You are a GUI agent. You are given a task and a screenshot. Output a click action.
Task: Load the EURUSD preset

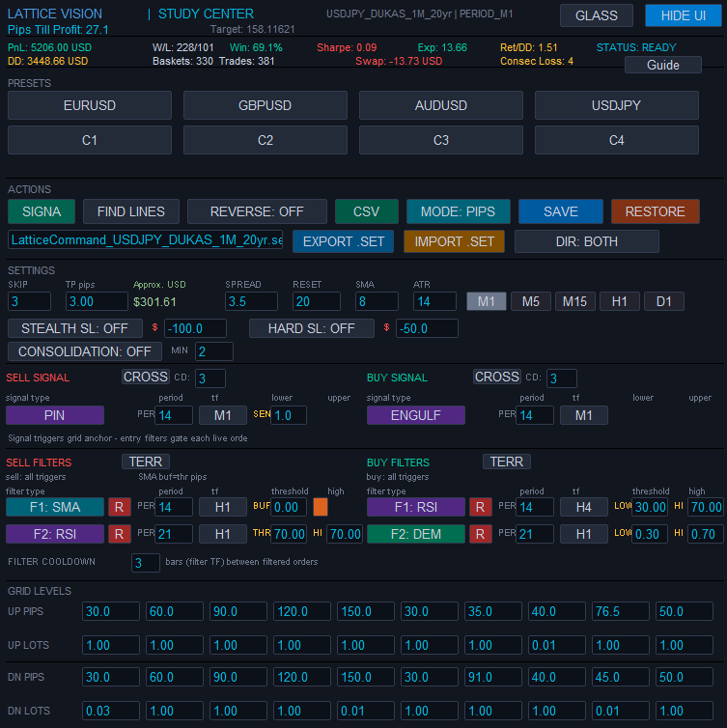click(x=90, y=105)
